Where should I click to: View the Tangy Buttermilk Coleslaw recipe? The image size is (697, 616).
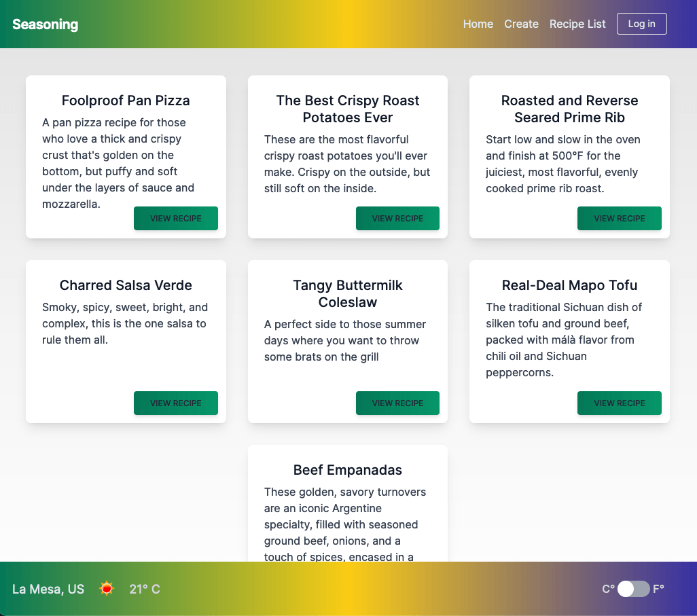pyautogui.click(x=397, y=403)
